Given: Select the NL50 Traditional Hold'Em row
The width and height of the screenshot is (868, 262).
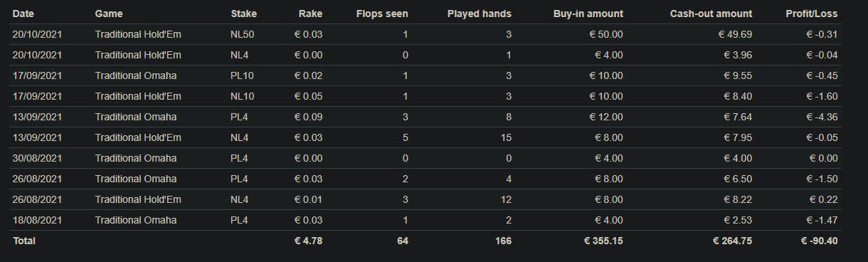Looking at the screenshot, I should pyautogui.click(x=425, y=34).
